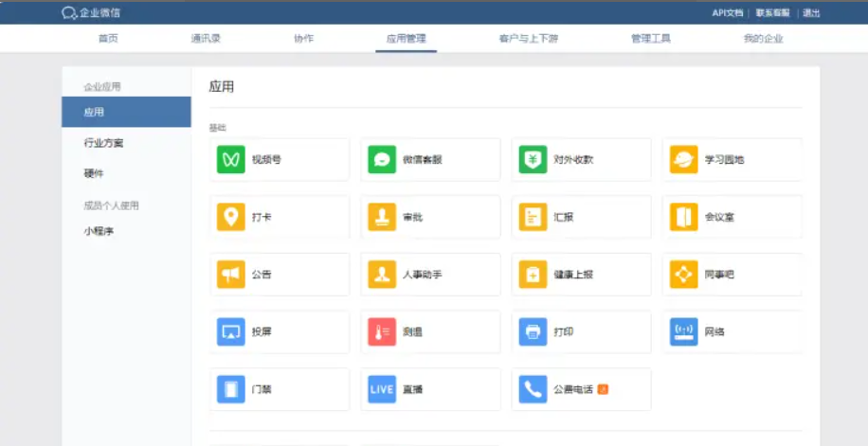Click the 公告 label text

pyautogui.click(x=262, y=275)
